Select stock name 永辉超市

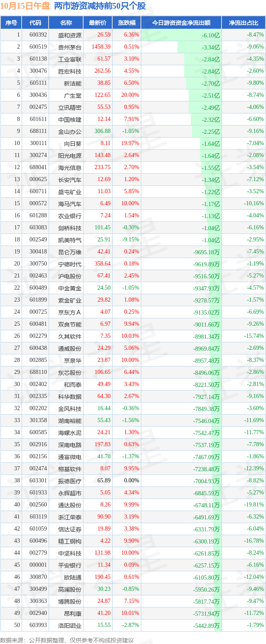pos(70,493)
